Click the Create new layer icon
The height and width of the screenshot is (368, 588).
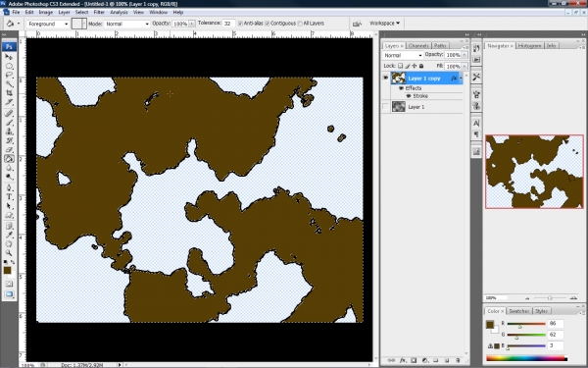[447, 360]
